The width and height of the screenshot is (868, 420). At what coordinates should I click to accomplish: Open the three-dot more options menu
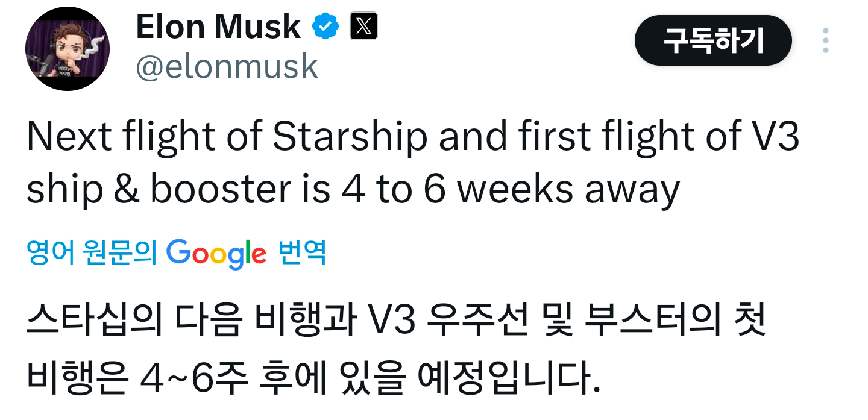coord(825,40)
